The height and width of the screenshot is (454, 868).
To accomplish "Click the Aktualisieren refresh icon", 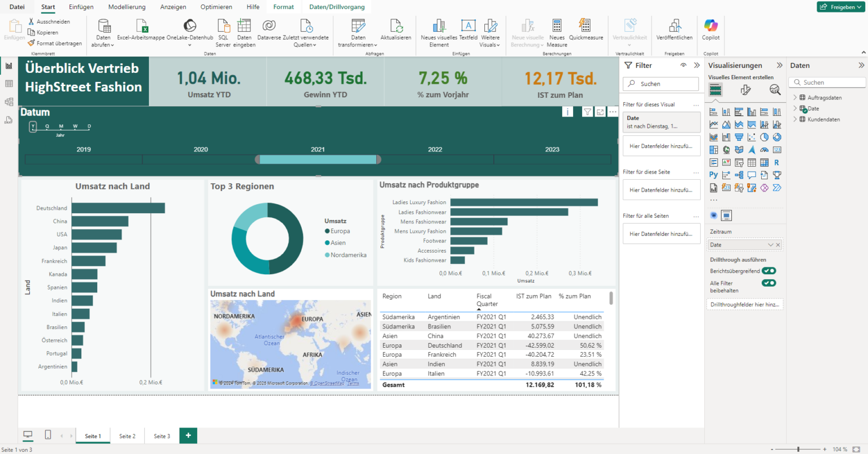I will click(396, 25).
